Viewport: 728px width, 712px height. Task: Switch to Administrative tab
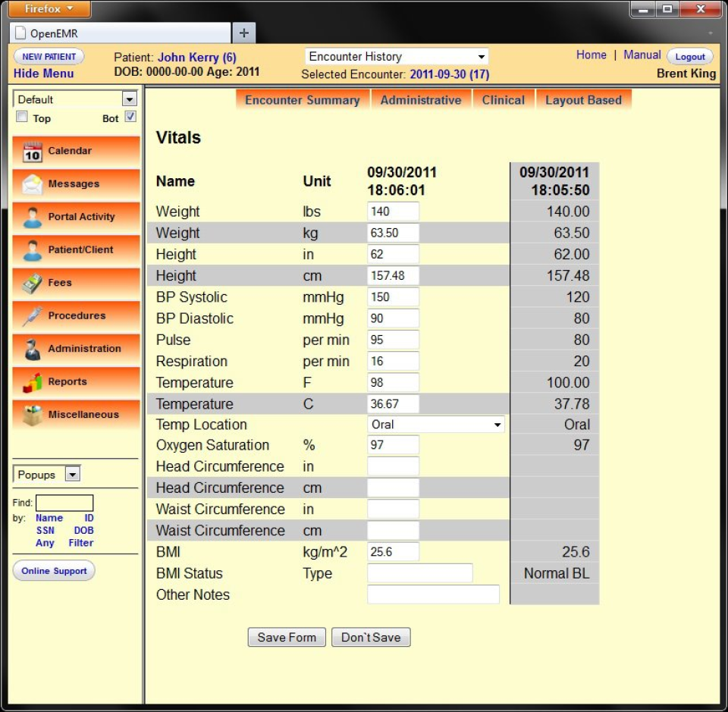[421, 100]
